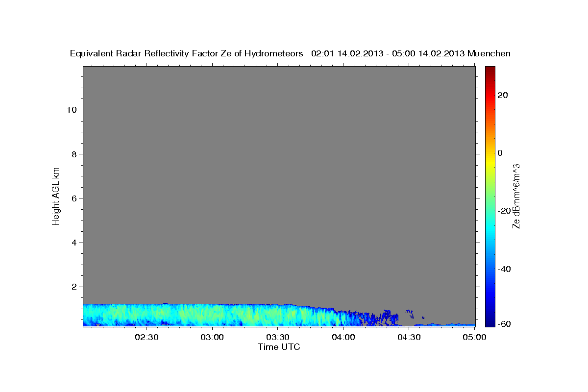The image size is (588, 392).
Task: Click the Height AGL km axis title
Action: pos(56,196)
